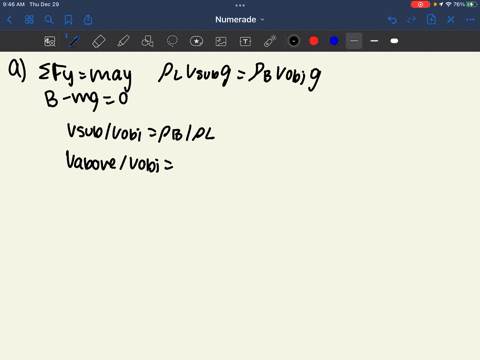Open the more options ellipsis menu
The height and width of the screenshot is (360, 480).
pyautogui.click(x=470, y=20)
